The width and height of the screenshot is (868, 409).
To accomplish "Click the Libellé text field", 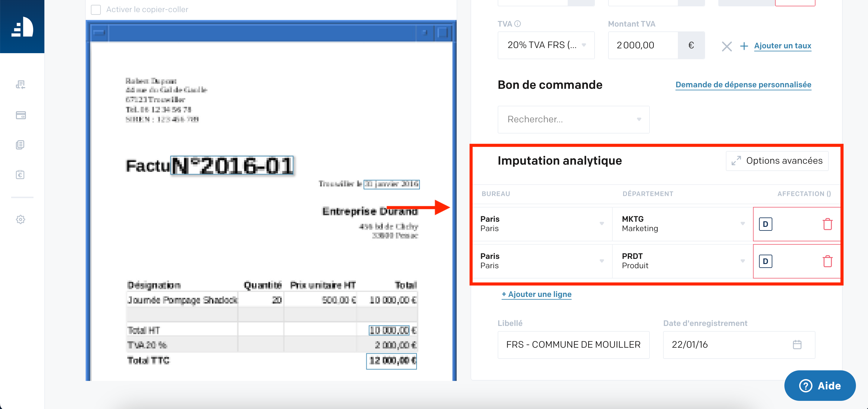I will pos(573,345).
